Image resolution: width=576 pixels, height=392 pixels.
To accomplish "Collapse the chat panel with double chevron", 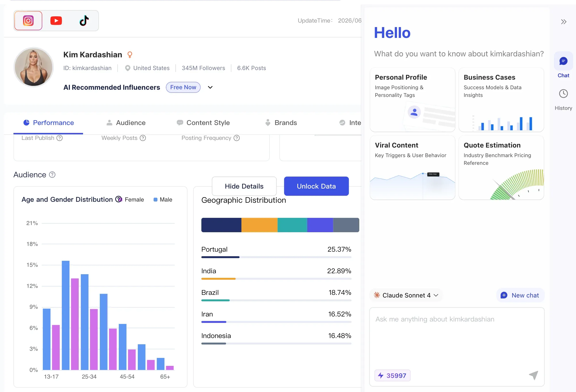I will coord(564,22).
